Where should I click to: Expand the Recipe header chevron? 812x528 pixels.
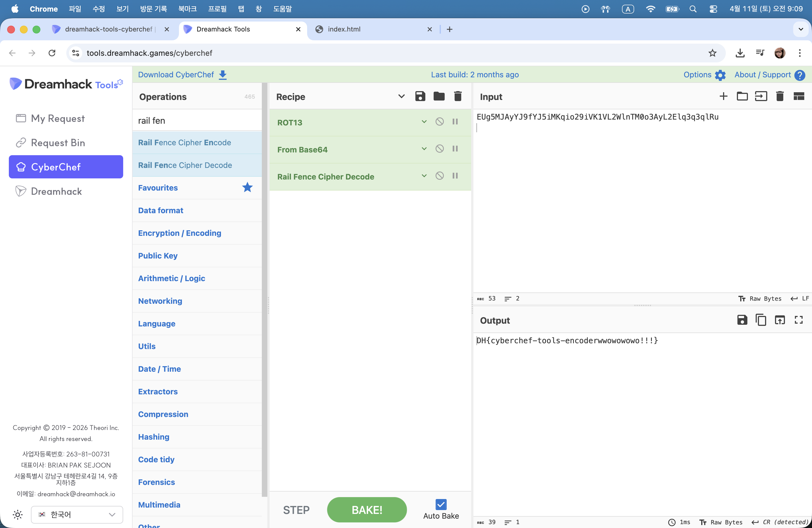[x=401, y=97]
